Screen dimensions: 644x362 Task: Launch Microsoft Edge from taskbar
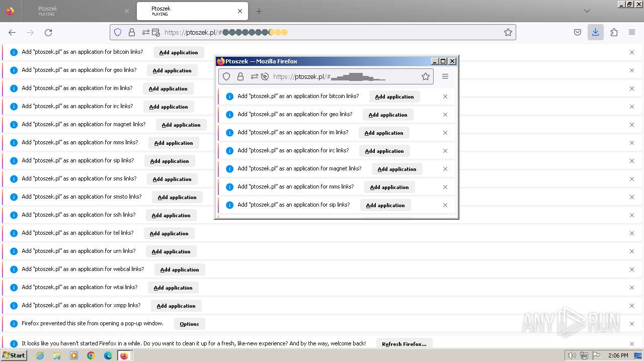[x=108, y=355]
